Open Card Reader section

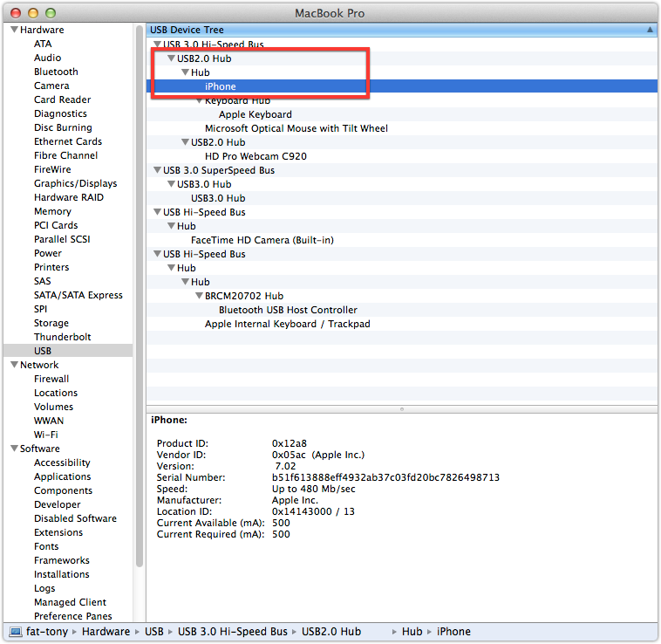click(63, 99)
